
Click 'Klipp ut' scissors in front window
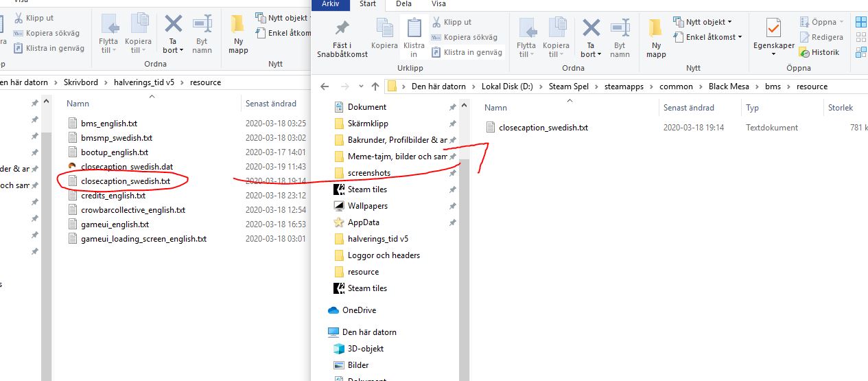(451, 22)
